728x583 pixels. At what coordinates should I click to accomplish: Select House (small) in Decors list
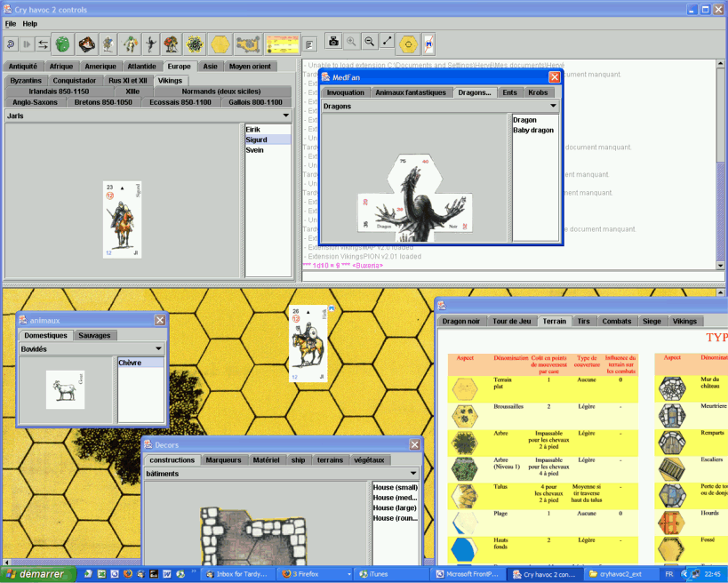pos(395,487)
